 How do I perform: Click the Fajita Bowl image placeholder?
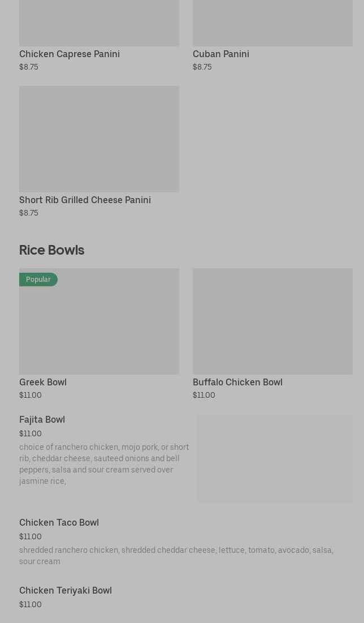tap(275, 458)
